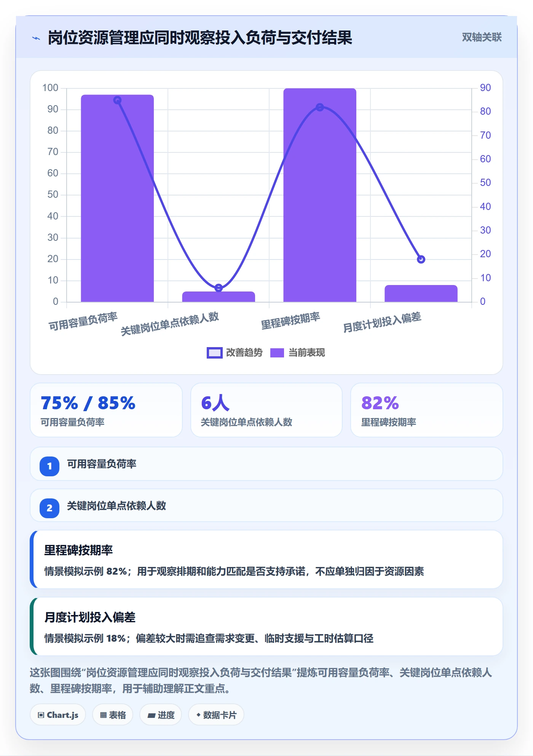Click the line point above 可用容量负荷率
Screen dimensions: 533x756
(x=117, y=100)
